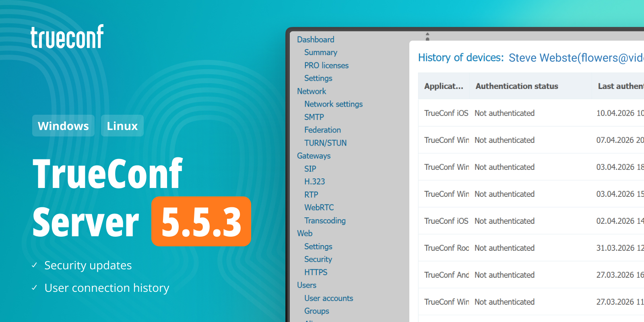Open the Network section
This screenshot has height=322, width=644.
point(312,91)
